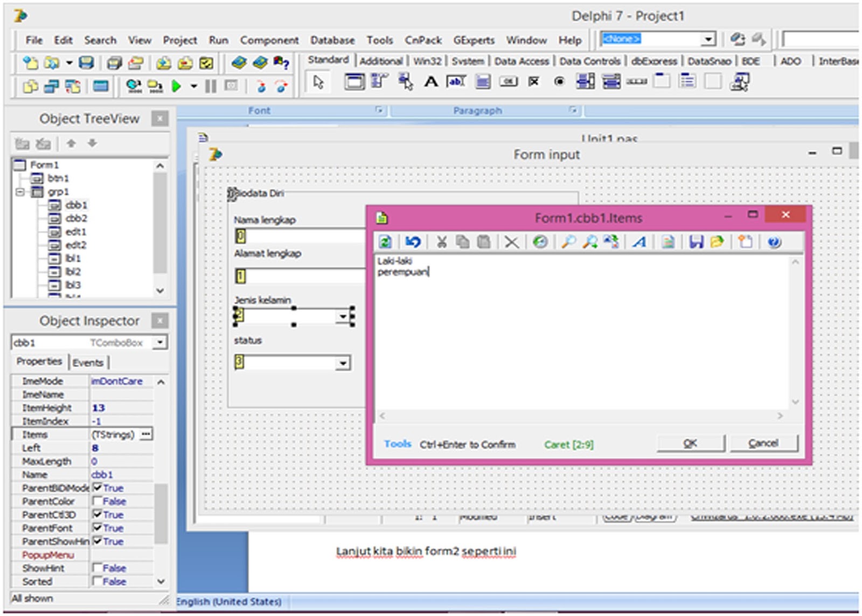Click the Save All toolbar icon
This screenshot has width=862, height=616.
pyautogui.click(x=114, y=63)
